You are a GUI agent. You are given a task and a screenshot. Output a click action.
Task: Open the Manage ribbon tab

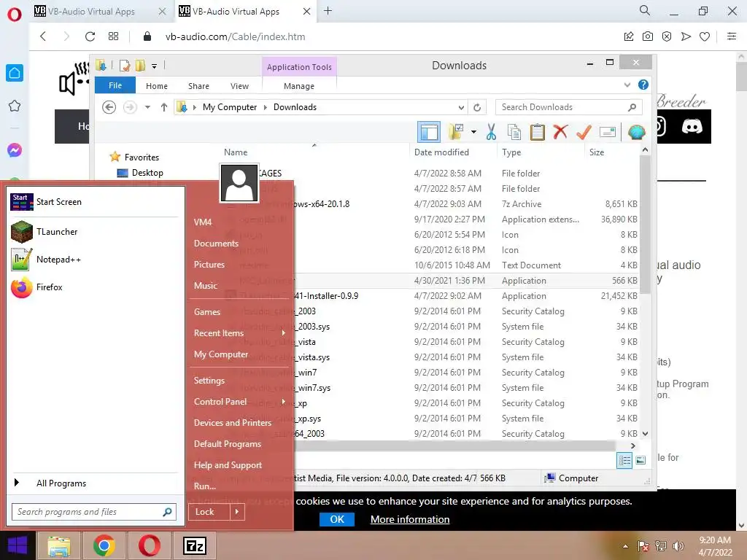point(299,86)
